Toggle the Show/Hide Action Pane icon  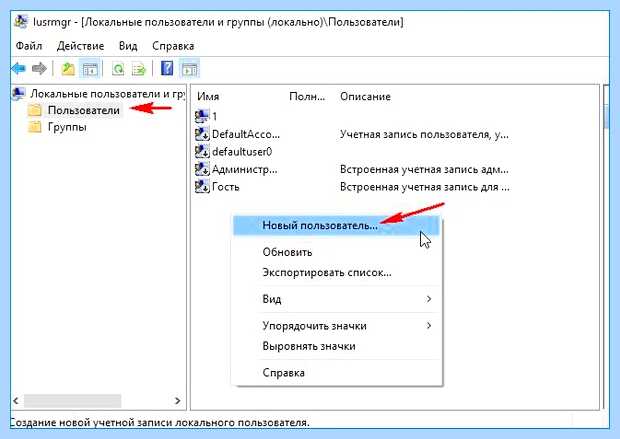pos(189,69)
